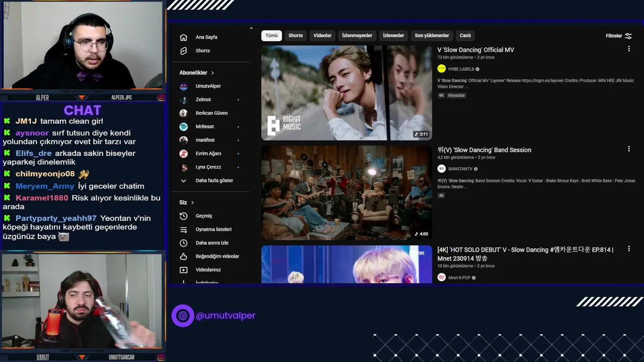
Task: Open manifest channel avatar
Action: click(184, 140)
